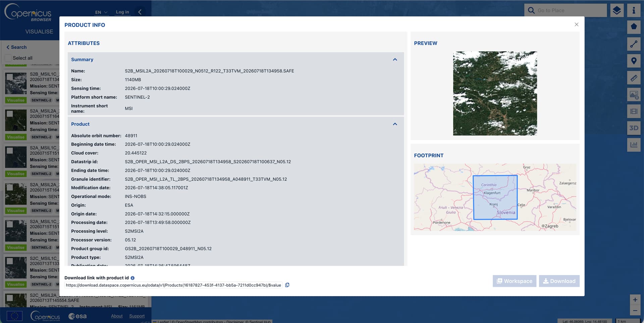
Task: Select the operational mode INS-NOBS
Action: point(136,197)
